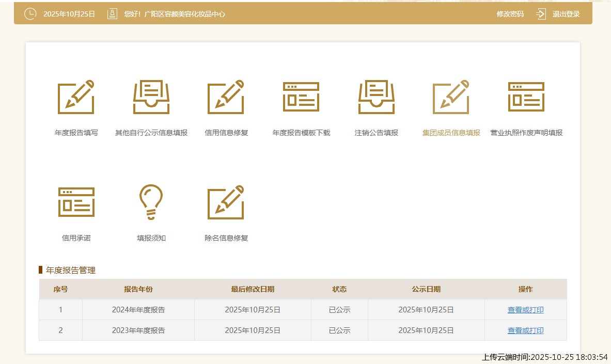Open the 填报须知 lightbulb icon
The height and width of the screenshot is (364, 611).
pos(151,202)
